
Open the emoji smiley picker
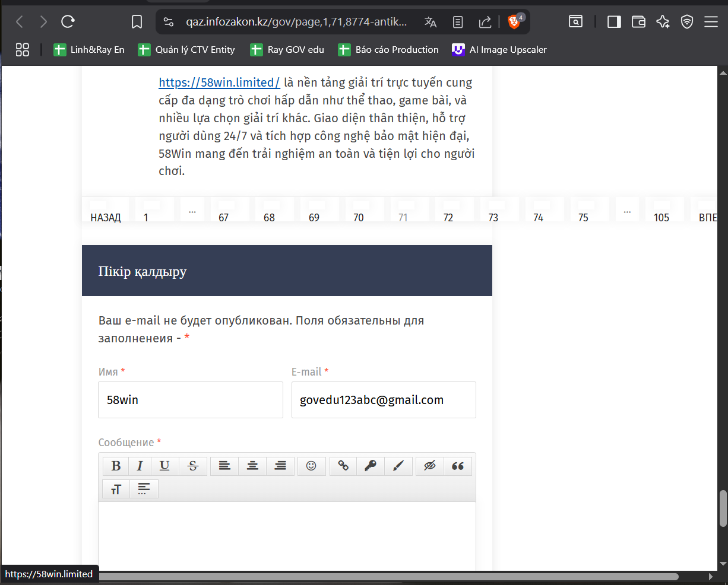(311, 466)
